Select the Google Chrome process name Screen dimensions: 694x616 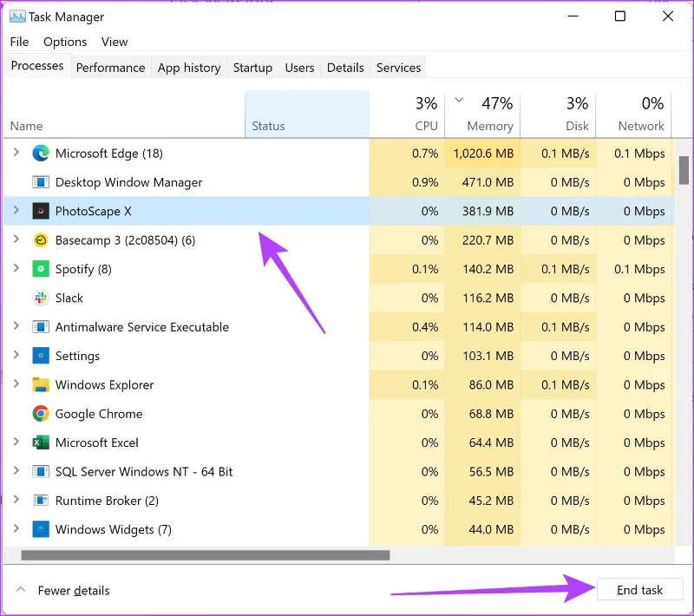click(99, 414)
